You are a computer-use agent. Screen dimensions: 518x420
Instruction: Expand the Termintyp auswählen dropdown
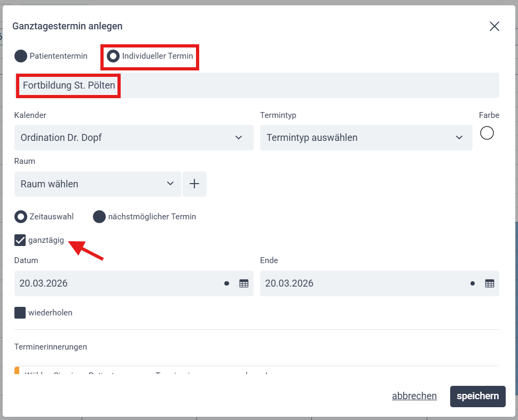click(x=366, y=138)
